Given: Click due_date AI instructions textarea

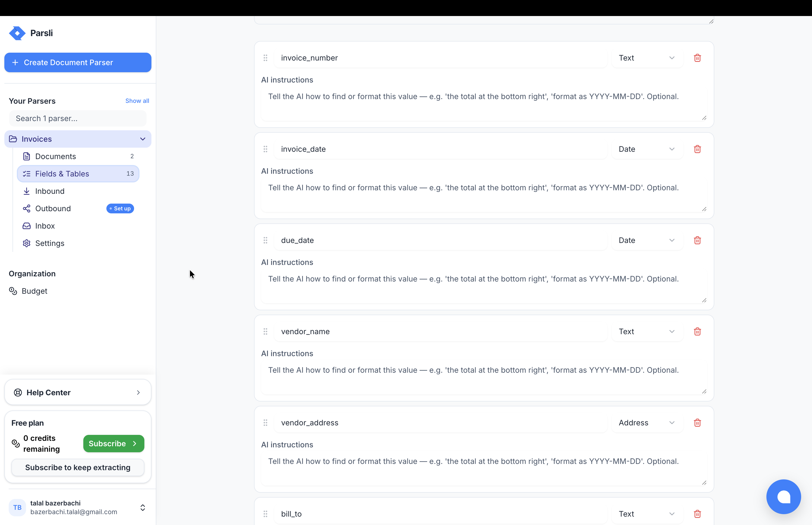Looking at the screenshot, I should click(484, 287).
